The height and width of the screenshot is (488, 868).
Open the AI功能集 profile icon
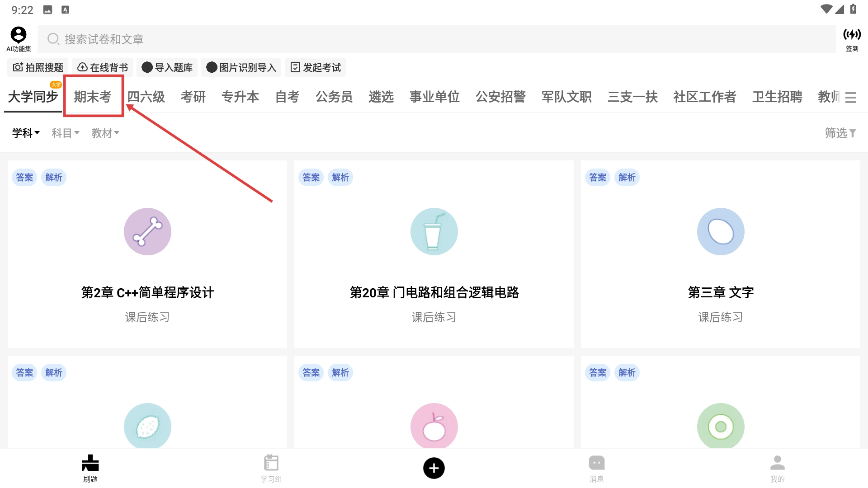19,39
